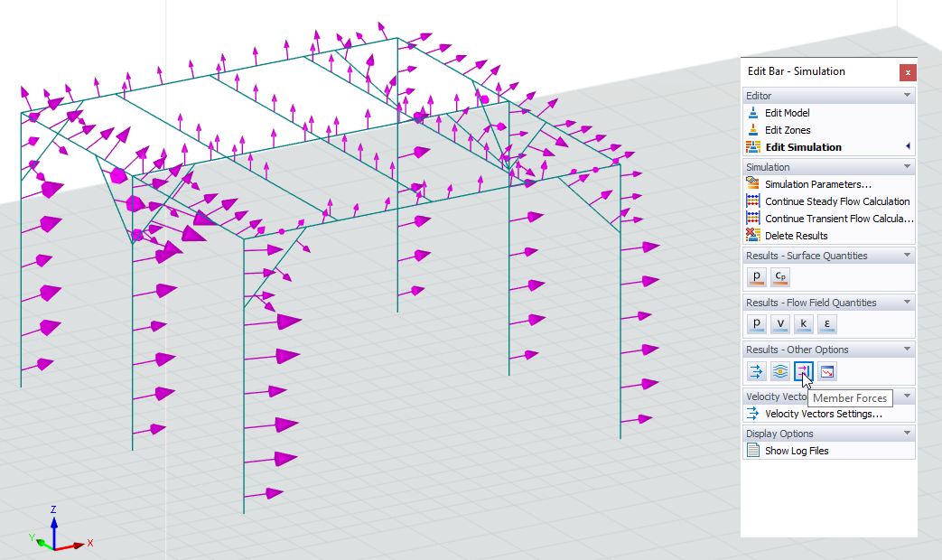Image resolution: width=942 pixels, height=560 pixels.
Task: Select Edit Model in Editor list
Action: pos(787,112)
